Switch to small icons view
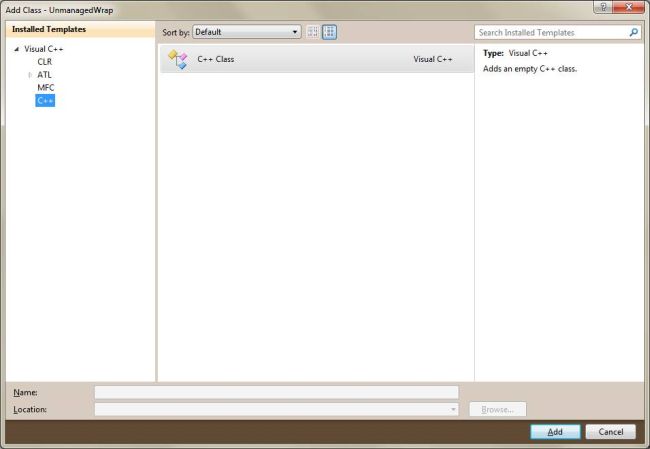 [313, 32]
